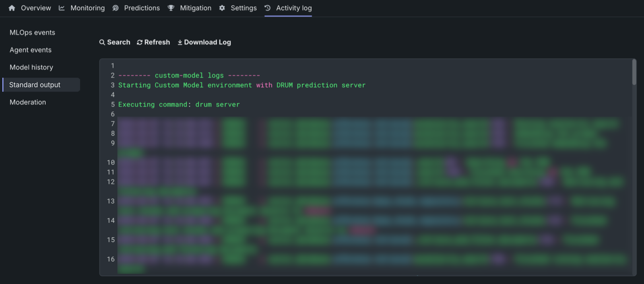Click the Predictions tab icon
The width and height of the screenshot is (644, 284).
click(116, 8)
